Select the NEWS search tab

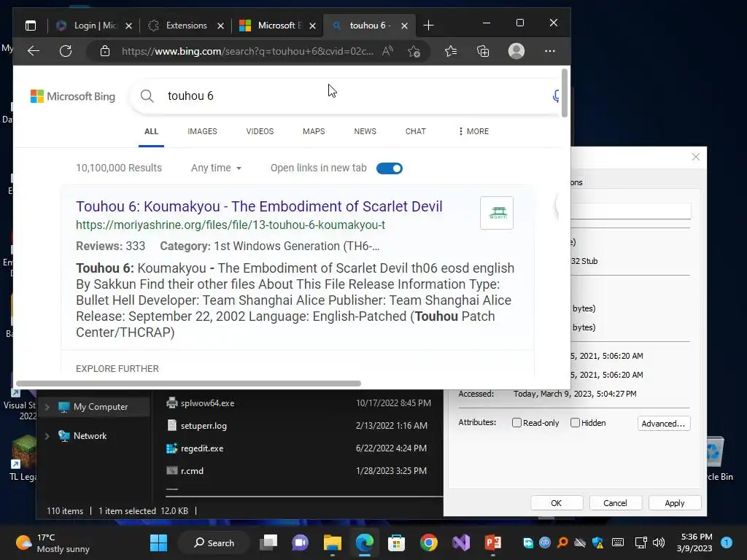[x=365, y=131]
